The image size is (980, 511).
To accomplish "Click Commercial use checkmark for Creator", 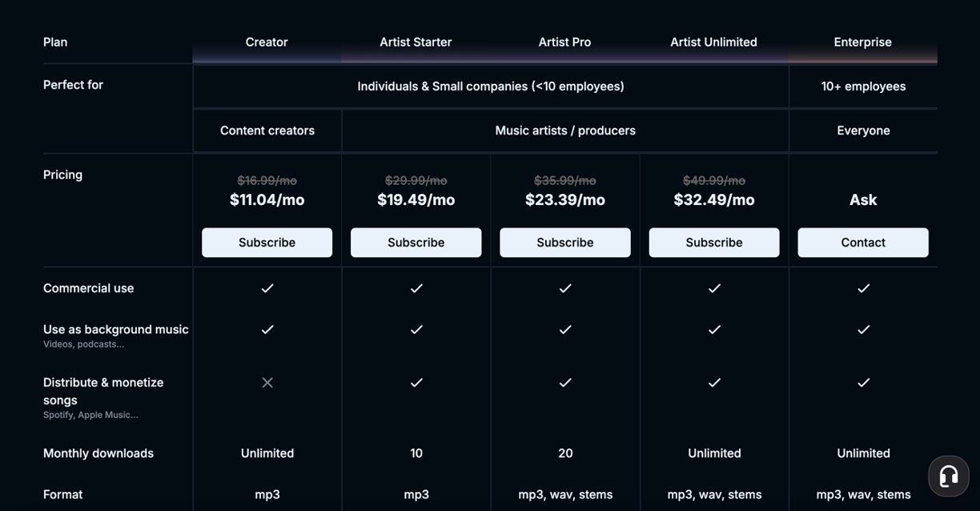I will 267,288.
